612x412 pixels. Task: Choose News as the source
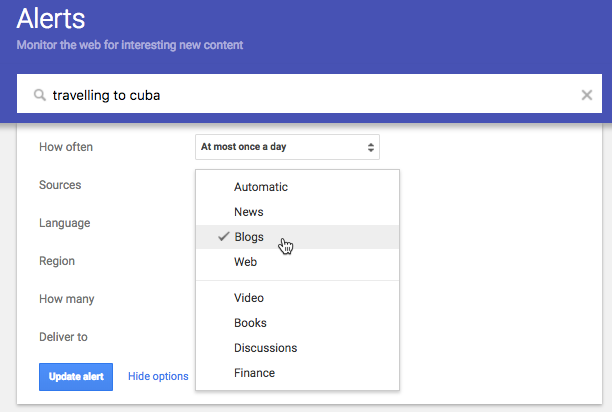tap(297, 212)
